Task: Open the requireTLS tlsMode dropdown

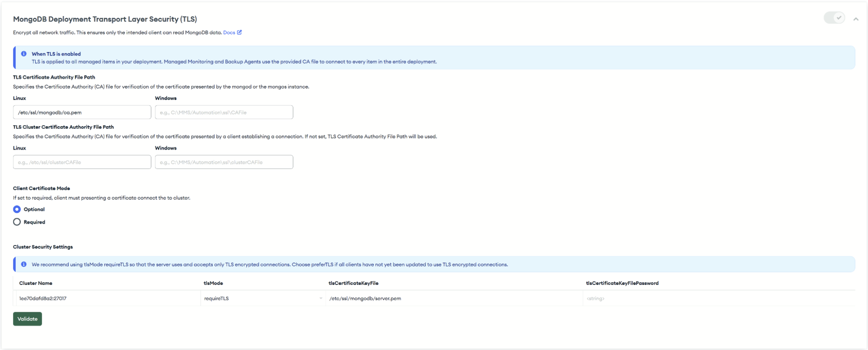Action: [263, 298]
